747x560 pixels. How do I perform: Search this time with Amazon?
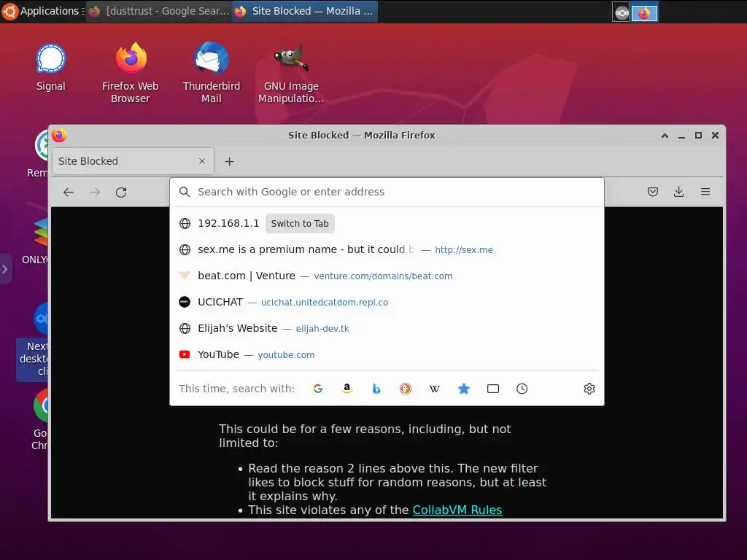tap(347, 389)
